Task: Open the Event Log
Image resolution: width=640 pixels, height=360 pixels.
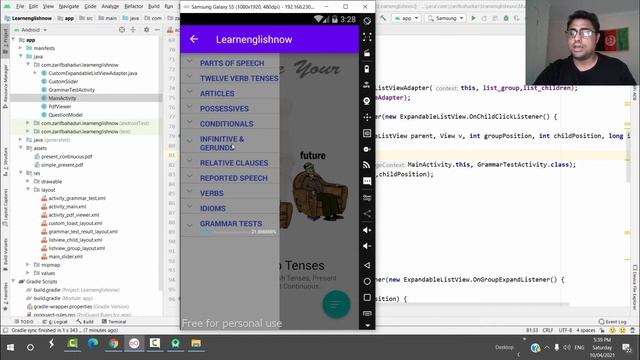Action: click(x=613, y=322)
